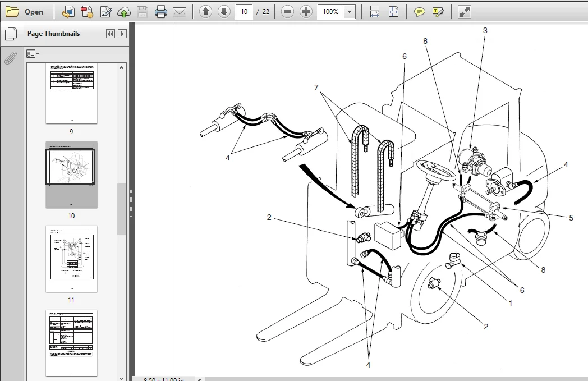Click the Open folder button
The width and height of the screenshot is (588, 381).
(25, 12)
